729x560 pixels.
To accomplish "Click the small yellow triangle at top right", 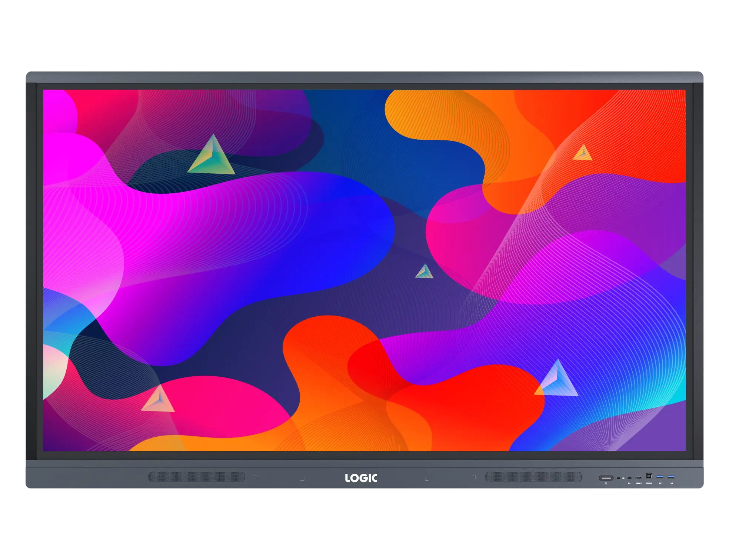I will 583,154.
